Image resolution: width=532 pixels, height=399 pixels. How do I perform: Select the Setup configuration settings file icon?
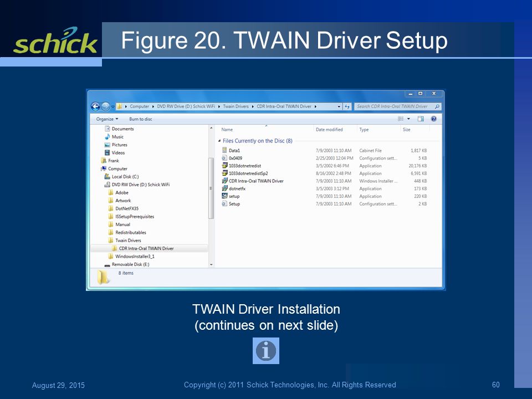[x=224, y=204]
